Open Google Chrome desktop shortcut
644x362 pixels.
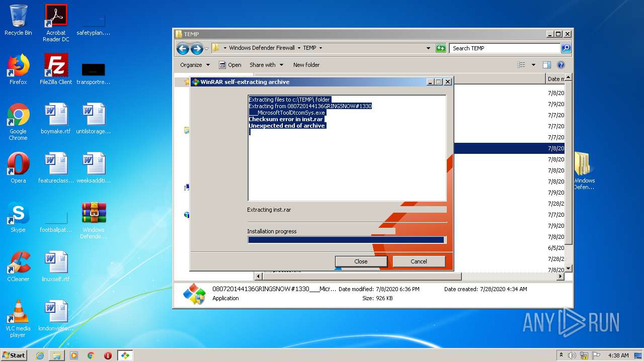point(18,122)
